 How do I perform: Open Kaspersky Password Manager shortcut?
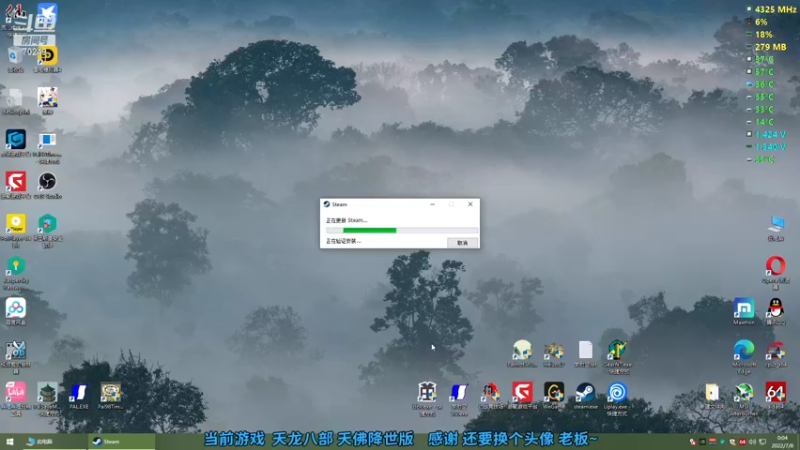pos(16,271)
